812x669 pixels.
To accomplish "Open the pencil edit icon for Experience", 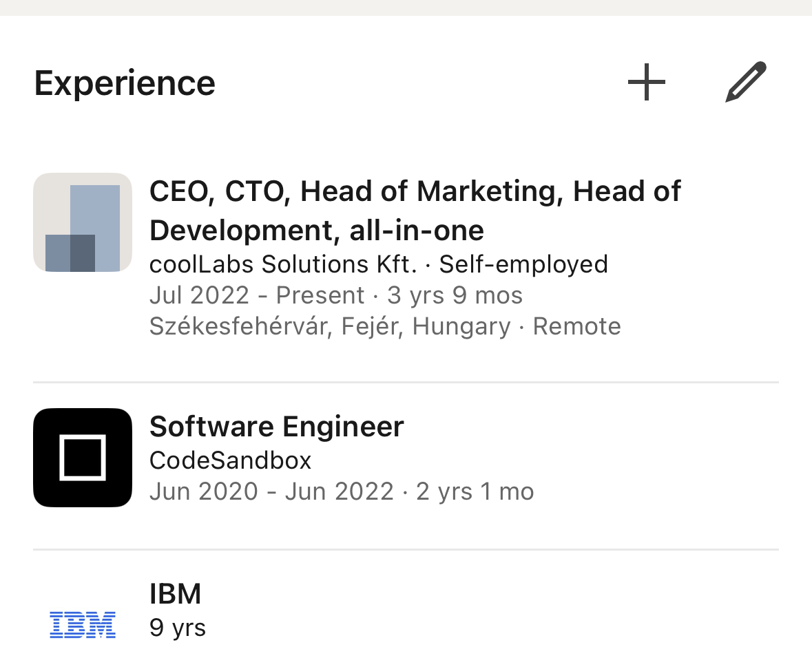I will [x=746, y=83].
